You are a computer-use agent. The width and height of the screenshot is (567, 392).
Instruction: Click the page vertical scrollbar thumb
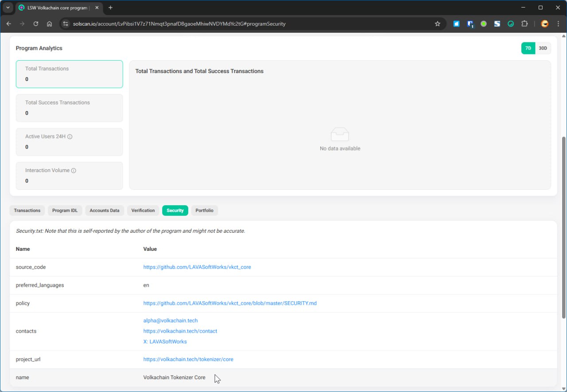(x=564, y=227)
